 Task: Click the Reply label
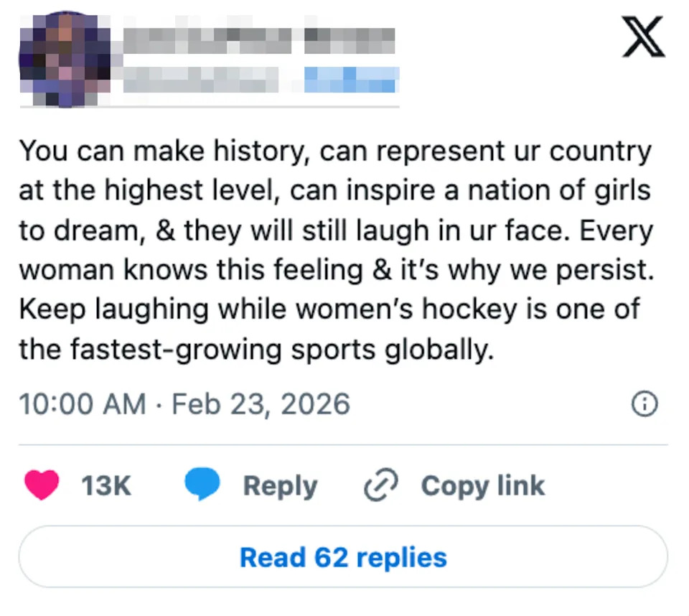tap(281, 485)
